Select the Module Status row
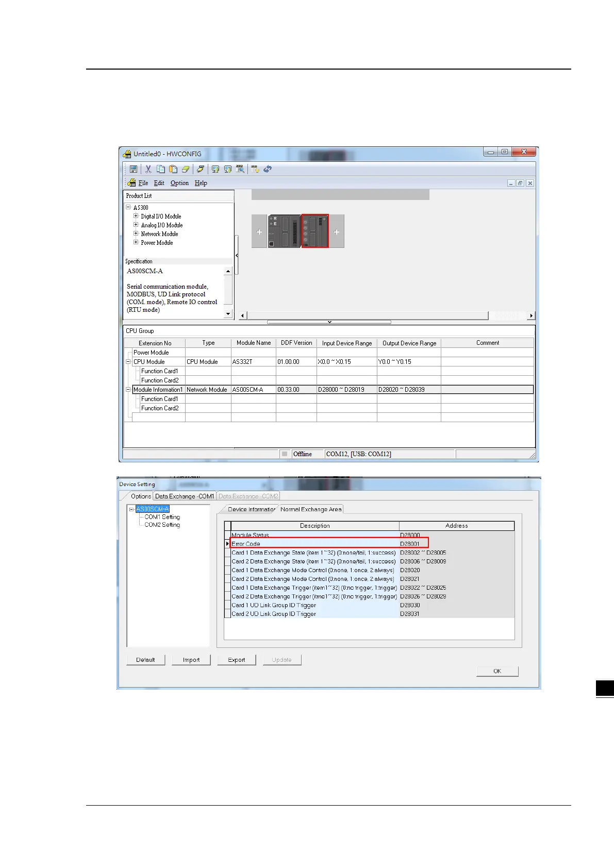Viewport: 614px width, 868px height. [x=369, y=535]
